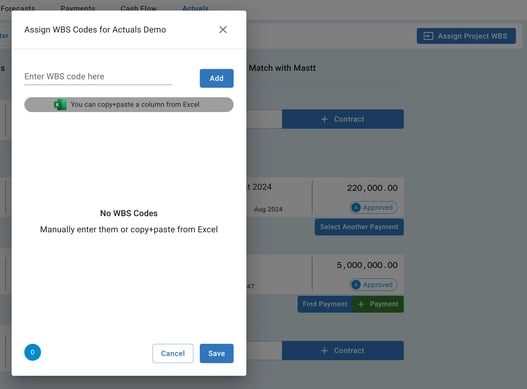
Task: Cancel the WBS codes dialog
Action: click(x=173, y=353)
